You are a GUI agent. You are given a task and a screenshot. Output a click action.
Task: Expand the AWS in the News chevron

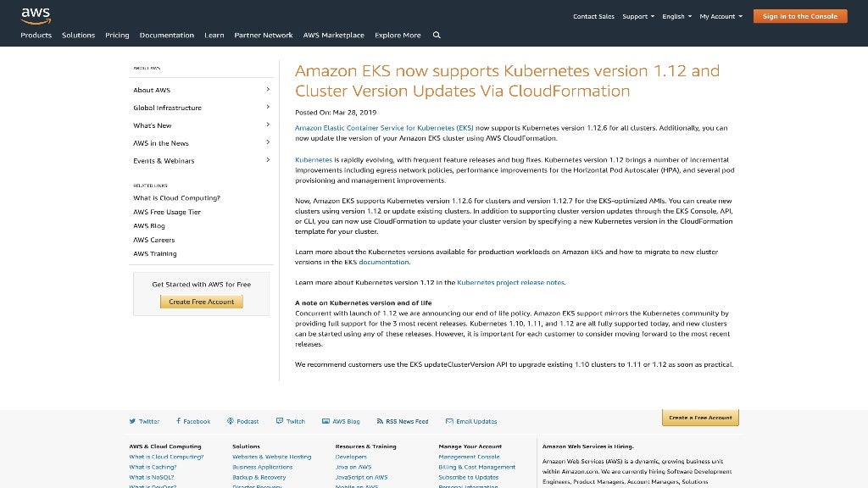pos(268,142)
